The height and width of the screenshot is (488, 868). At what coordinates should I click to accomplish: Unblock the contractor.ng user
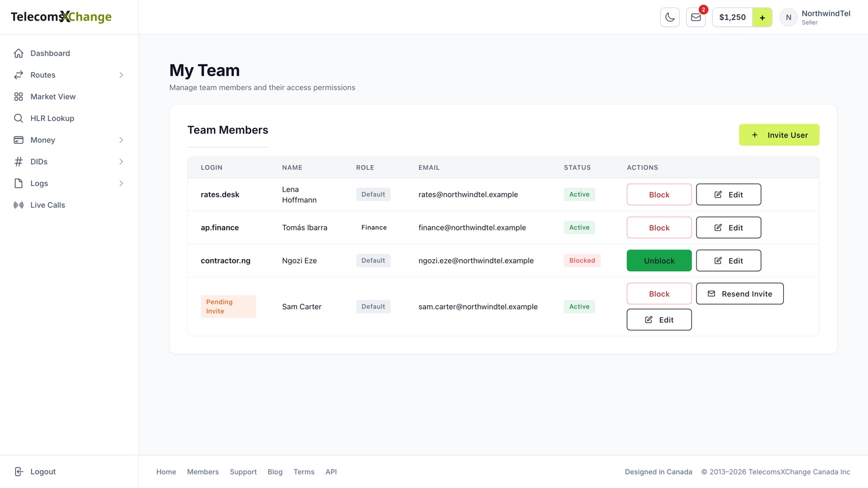(x=659, y=261)
